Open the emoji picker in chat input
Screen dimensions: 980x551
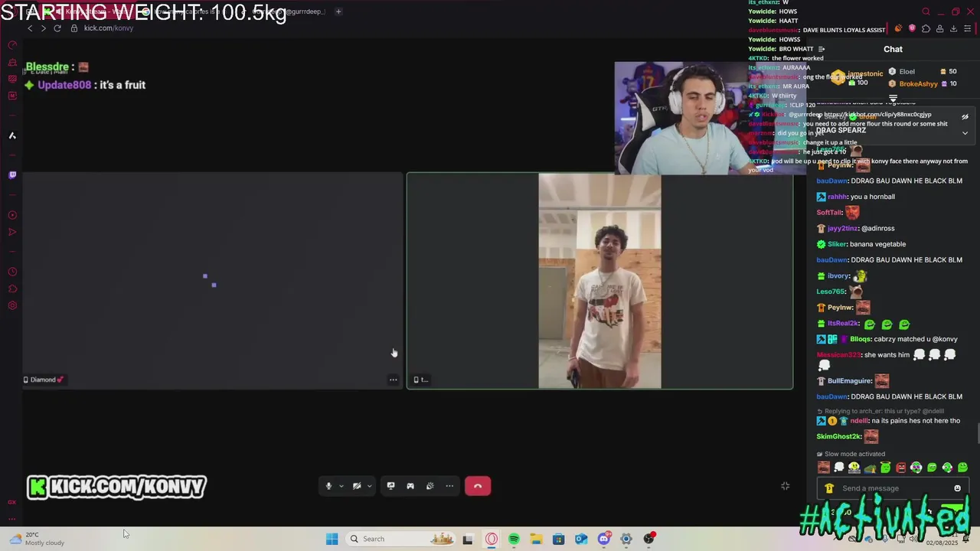(x=957, y=488)
